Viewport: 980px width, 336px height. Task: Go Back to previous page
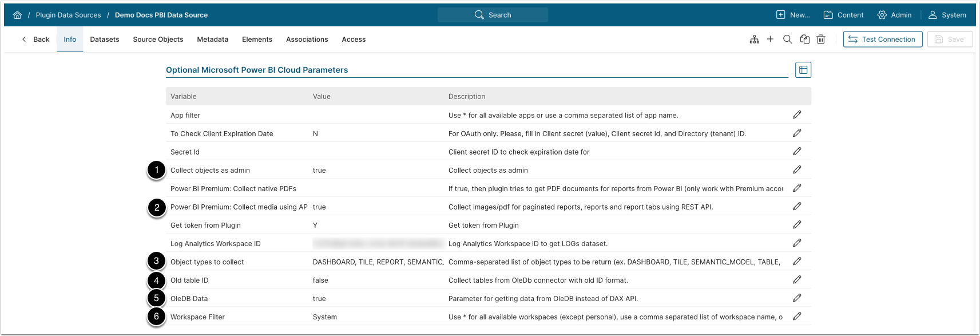pyautogui.click(x=35, y=39)
